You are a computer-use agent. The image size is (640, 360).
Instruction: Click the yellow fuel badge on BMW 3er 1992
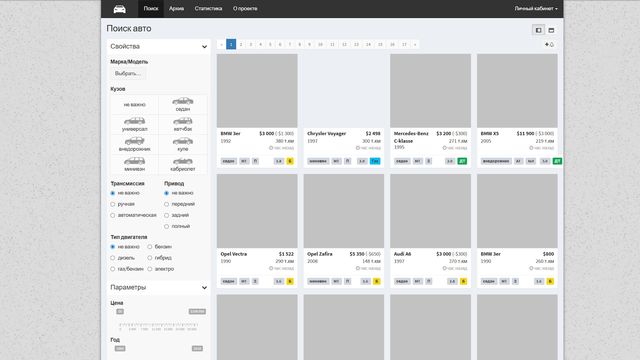click(290, 161)
